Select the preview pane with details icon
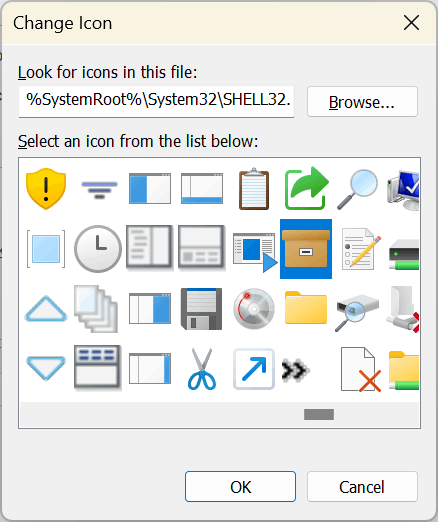 point(202,247)
